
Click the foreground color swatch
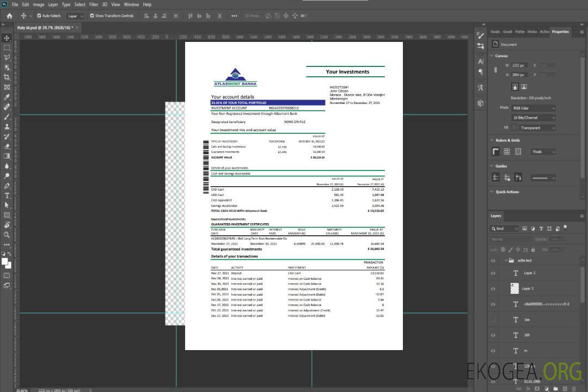coord(5,262)
